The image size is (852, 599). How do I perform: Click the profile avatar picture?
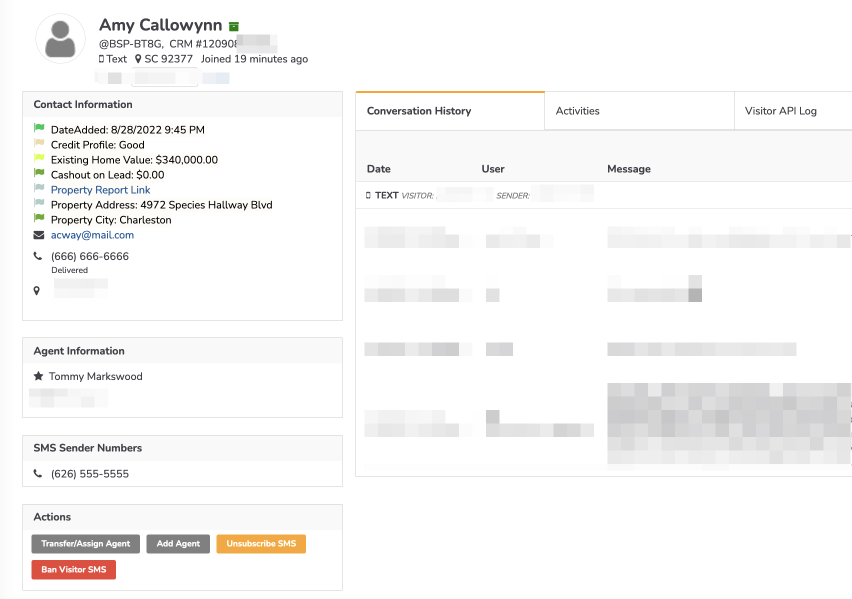click(x=61, y=40)
